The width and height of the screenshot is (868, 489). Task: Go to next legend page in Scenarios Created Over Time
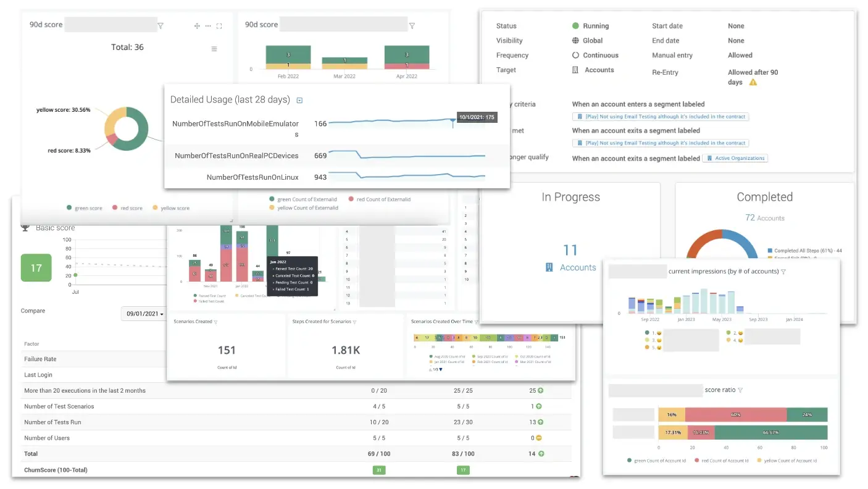click(440, 369)
